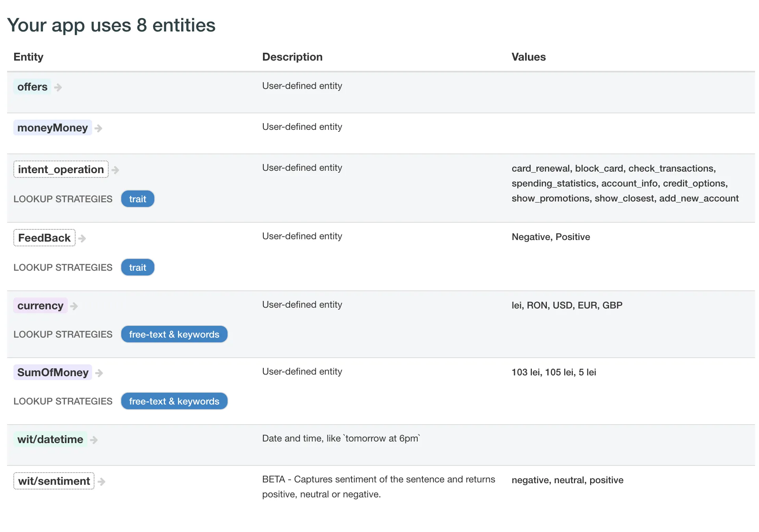Click the arrow icon beside moneyMoney
This screenshot has height=532, width=759.
(x=98, y=128)
